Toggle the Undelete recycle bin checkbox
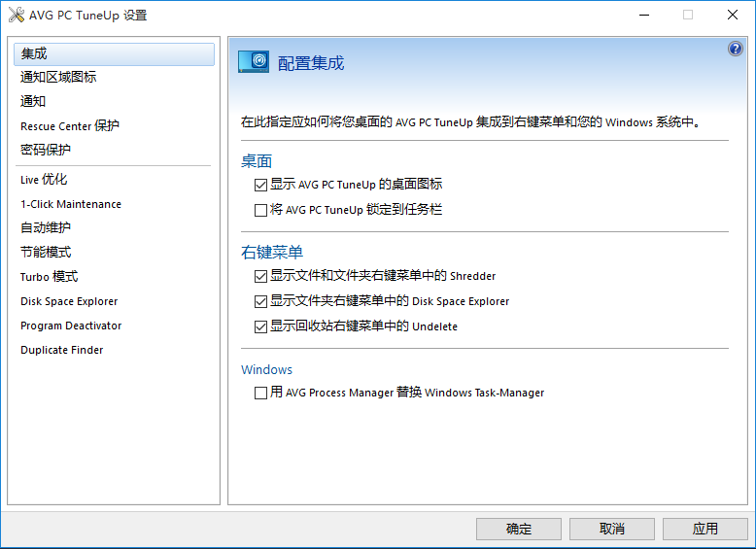 (x=260, y=326)
